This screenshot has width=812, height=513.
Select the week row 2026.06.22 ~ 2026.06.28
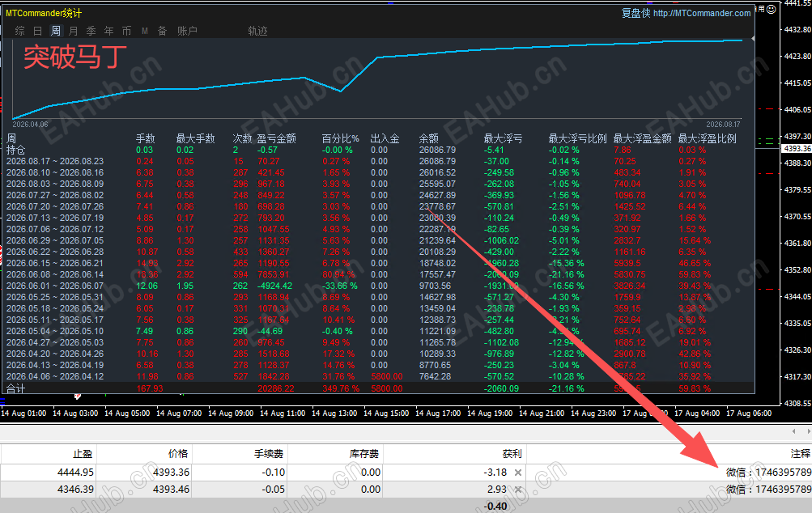55,252
